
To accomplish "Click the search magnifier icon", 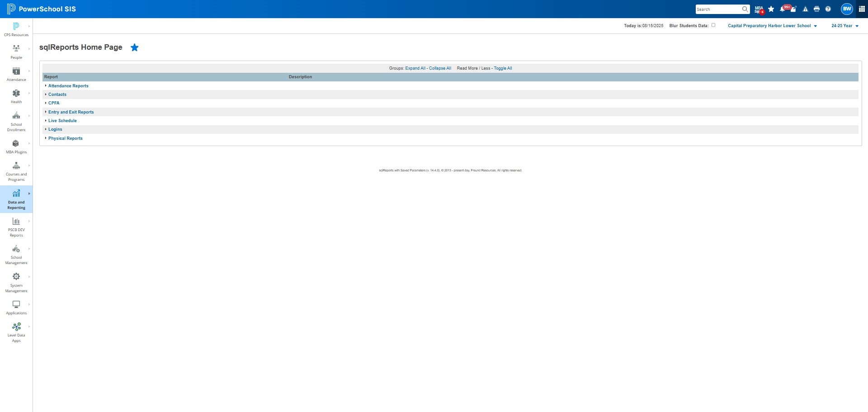I will pyautogui.click(x=745, y=9).
